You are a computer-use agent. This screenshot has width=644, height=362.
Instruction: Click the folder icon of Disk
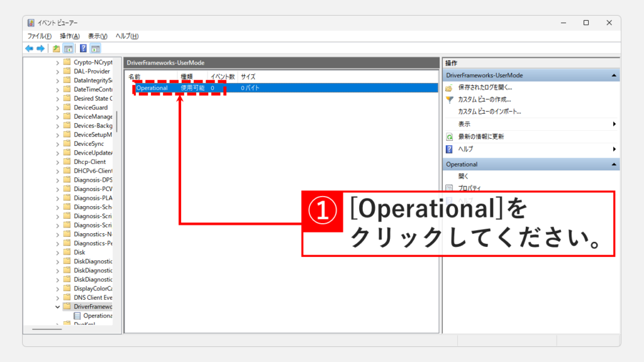click(x=67, y=252)
